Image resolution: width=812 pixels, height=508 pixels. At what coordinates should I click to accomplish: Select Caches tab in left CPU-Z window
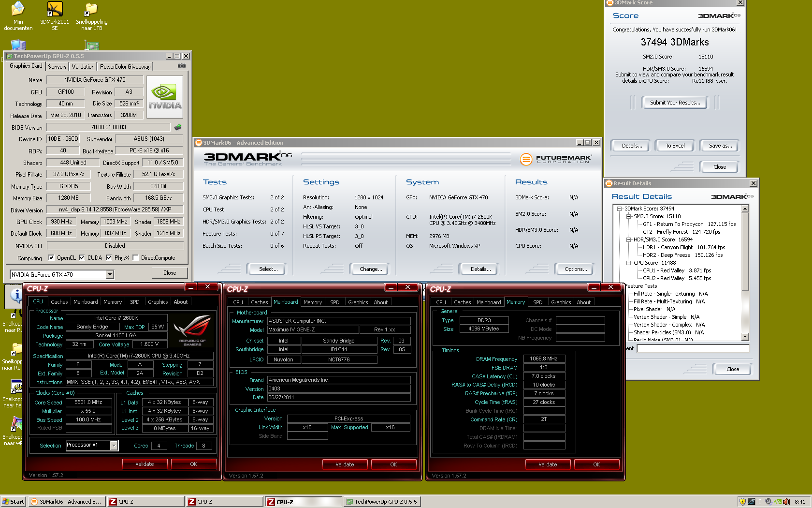(x=59, y=302)
